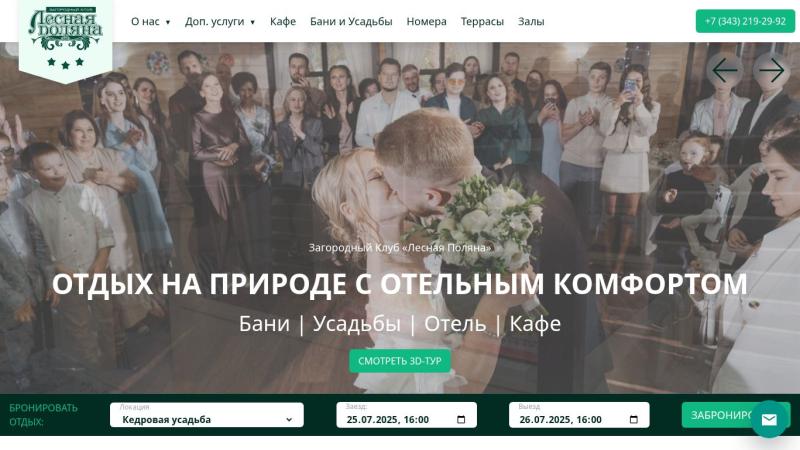Open the mail chat widget icon
This screenshot has width=800, height=450.
[769, 419]
